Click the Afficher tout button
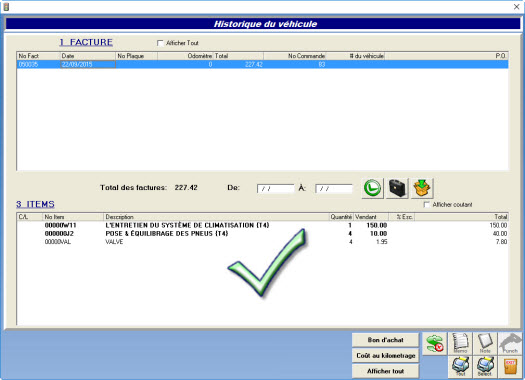Screen dimensions: 525x380 coord(385,371)
